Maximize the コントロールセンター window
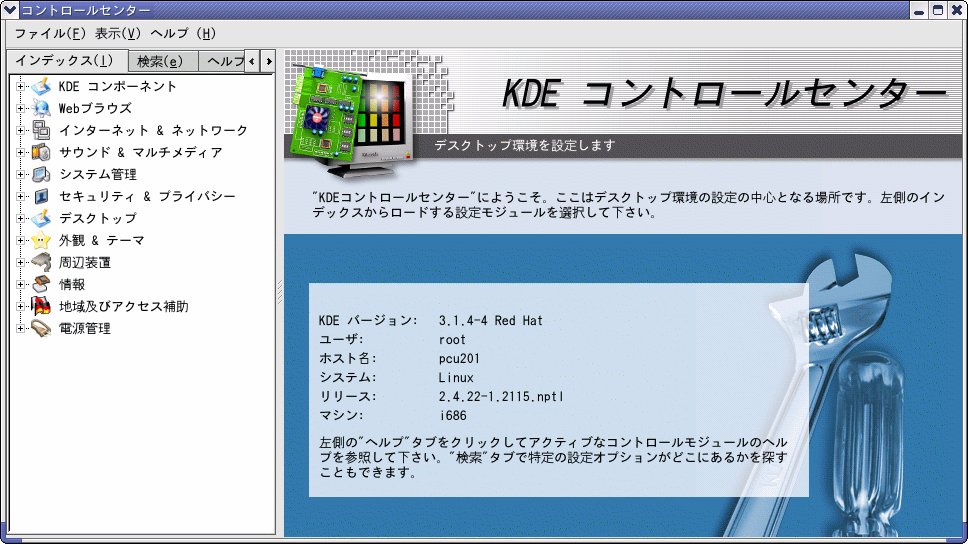The height and width of the screenshot is (544, 968). pyautogui.click(x=938, y=10)
